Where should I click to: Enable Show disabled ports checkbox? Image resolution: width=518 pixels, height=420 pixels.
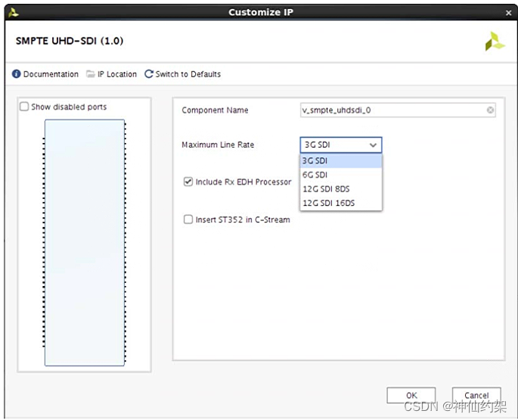point(24,107)
